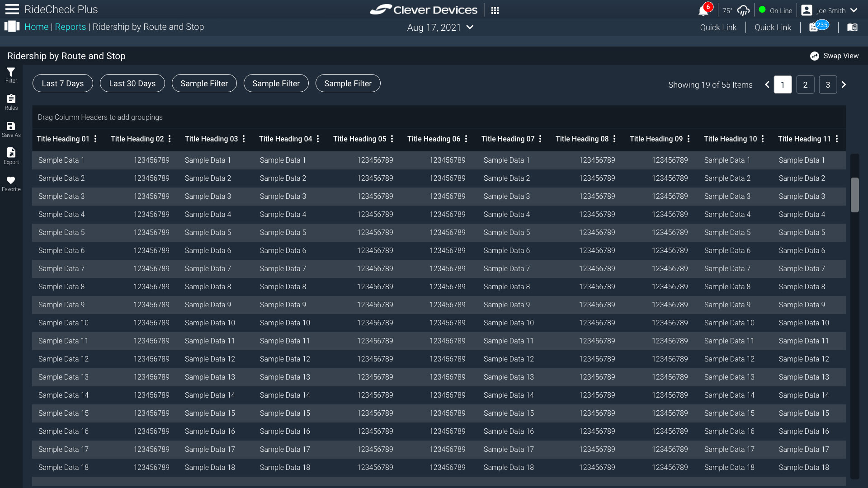Click the green On Line status indicator
Viewport: 868px width, 488px height.
click(762, 9)
